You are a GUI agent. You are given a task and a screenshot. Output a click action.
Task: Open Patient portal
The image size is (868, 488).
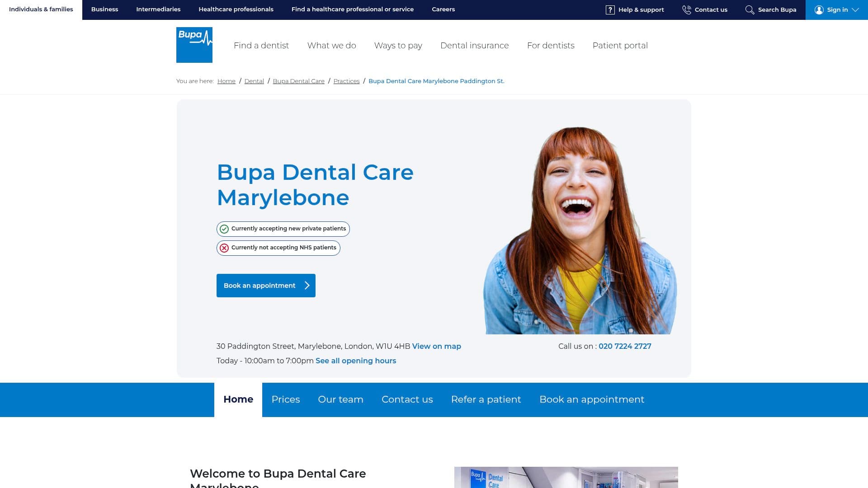(620, 46)
